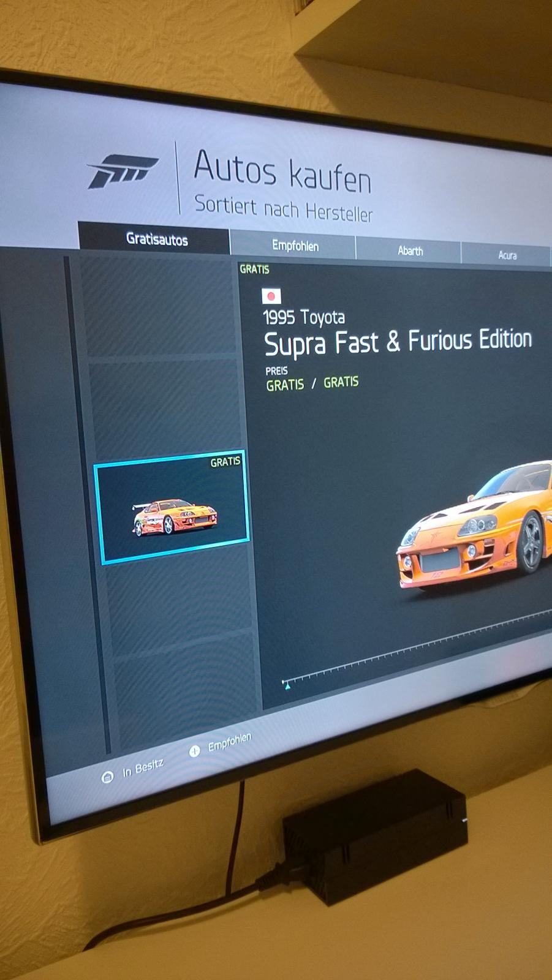Open the Acura manufacturer tab

click(x=506, y=255)
